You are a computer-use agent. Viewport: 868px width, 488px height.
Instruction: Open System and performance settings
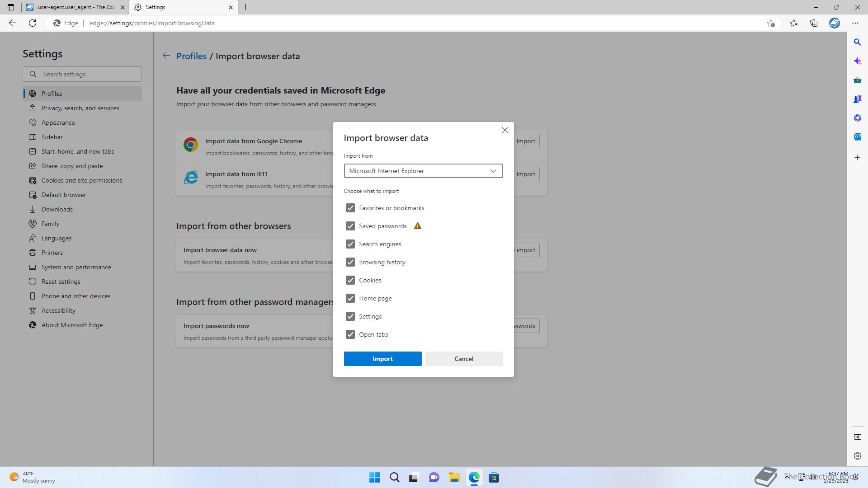click(x=82, y=267)
